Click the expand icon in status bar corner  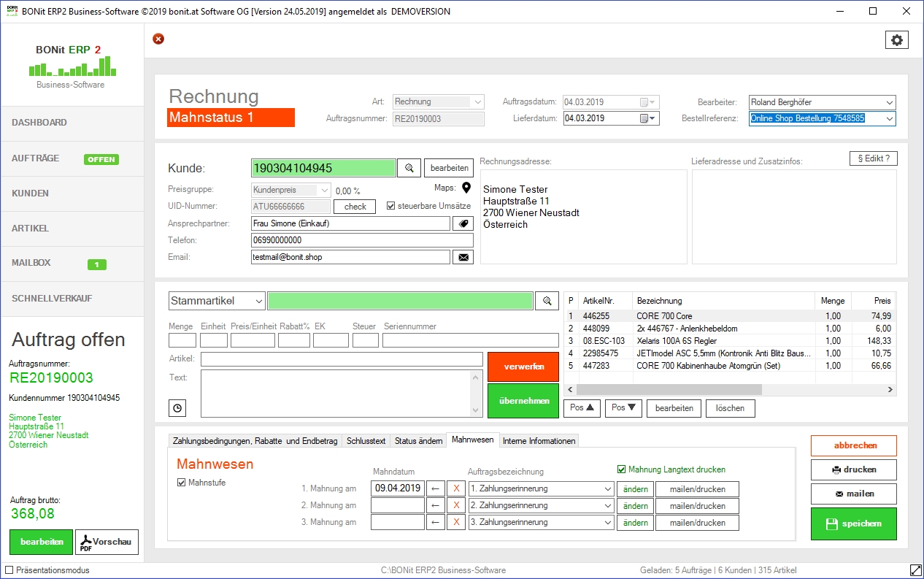click(x=915, y=570)
